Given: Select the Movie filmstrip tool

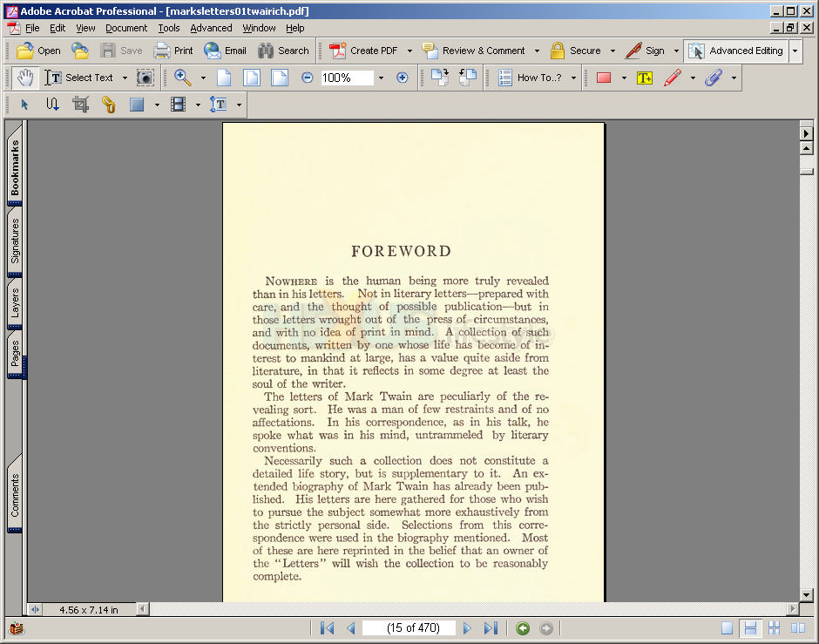Looking at the screenshot, I should click(x=178, y=105).
